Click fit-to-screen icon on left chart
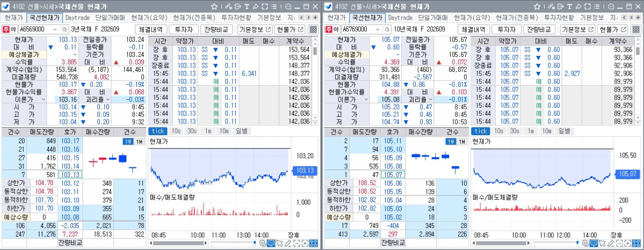 coord(313,244)
